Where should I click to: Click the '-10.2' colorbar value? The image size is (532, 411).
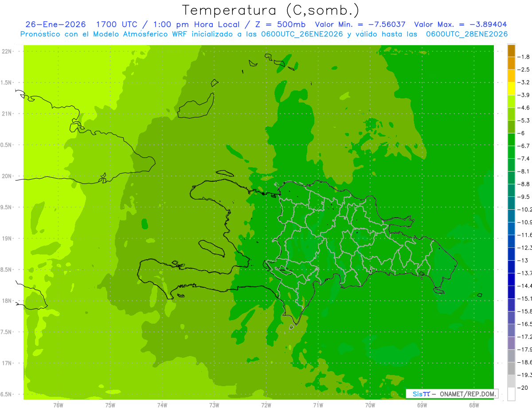point(524,209)
